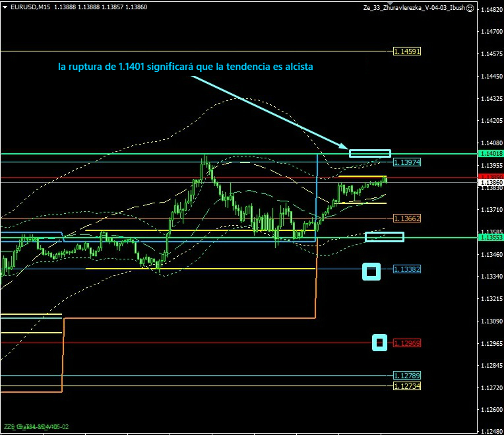Select the 1.13974 blue price label

click(x=406, y=162)
